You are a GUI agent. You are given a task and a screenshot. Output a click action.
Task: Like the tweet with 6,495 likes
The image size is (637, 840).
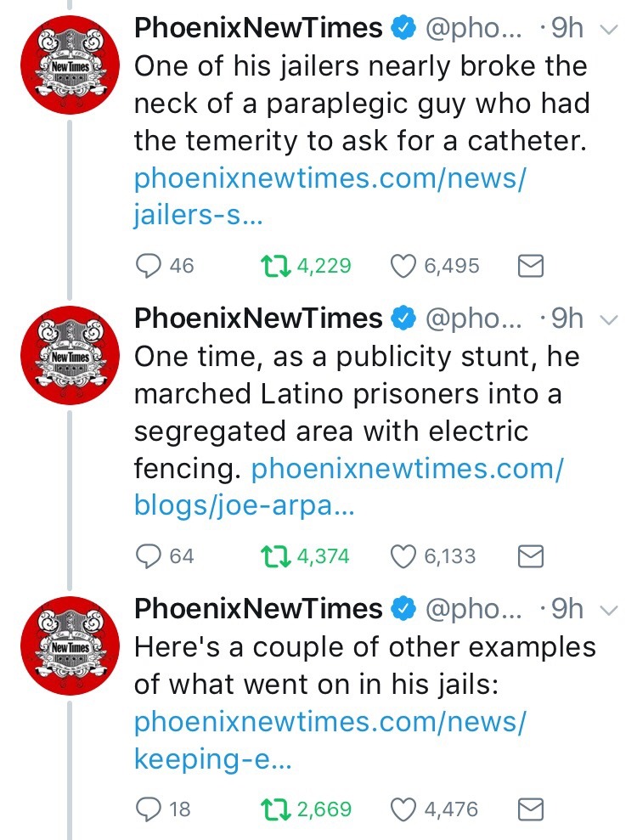[x=402, y=266]
